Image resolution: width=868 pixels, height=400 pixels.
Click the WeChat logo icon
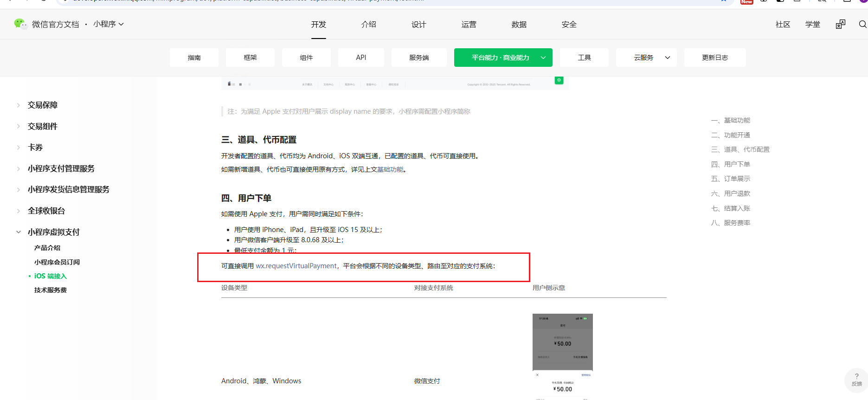pos(20,24)
